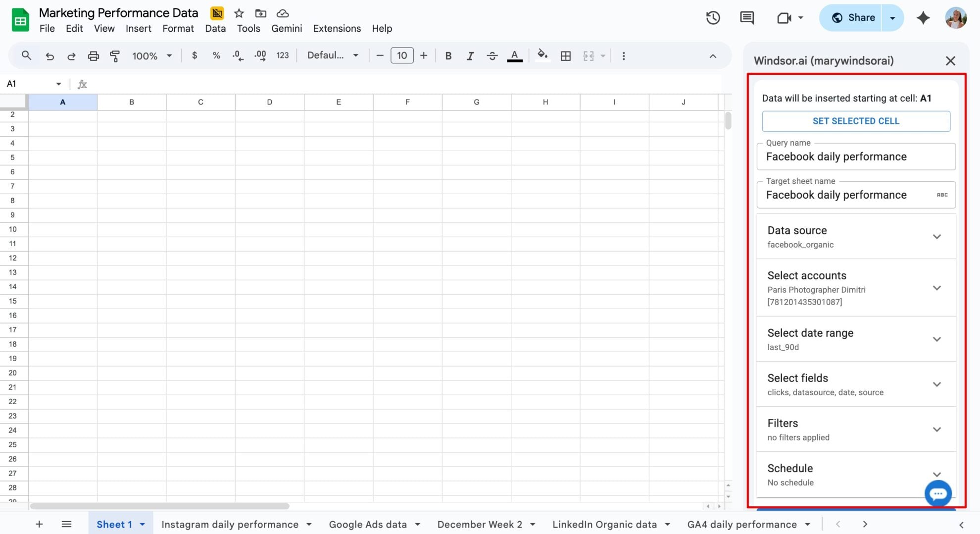
Task: Switch to Google Ads data tab
Action: pos(368,524)
